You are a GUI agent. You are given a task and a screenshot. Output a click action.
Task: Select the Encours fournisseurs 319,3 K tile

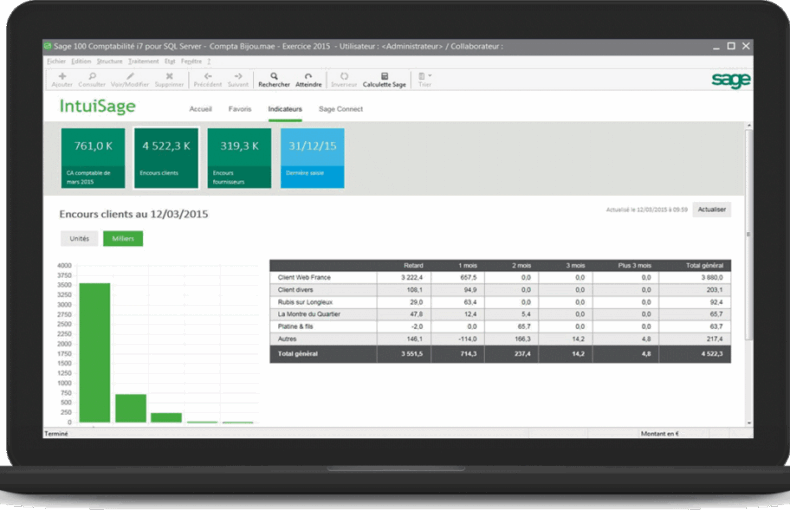pos(239,158)
